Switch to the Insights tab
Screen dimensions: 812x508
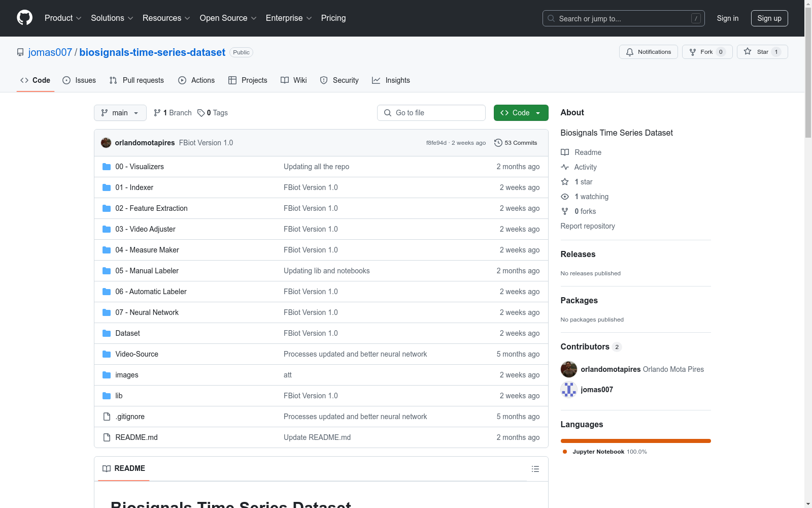pyautogui.click(x=391, y=80)
